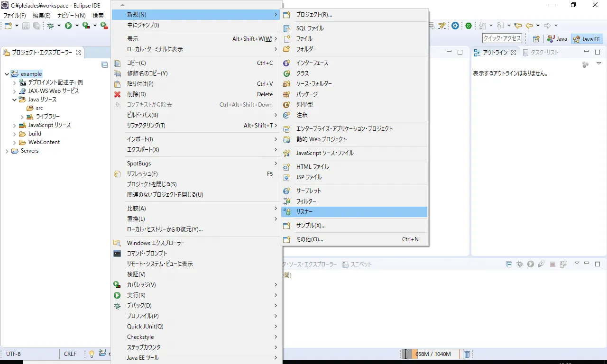This screenshot has height=364, width=607.
Task: Choose リスナー from New submenu
Action: [354, 212]
